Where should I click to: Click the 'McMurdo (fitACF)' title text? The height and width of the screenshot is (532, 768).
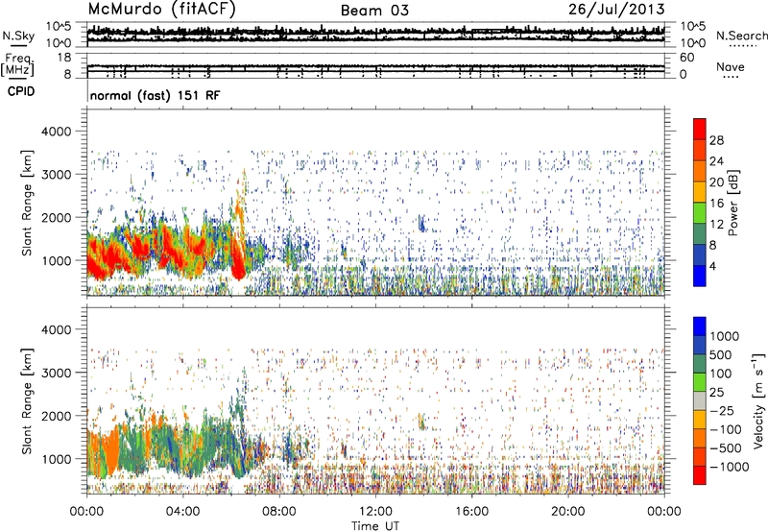161,10
